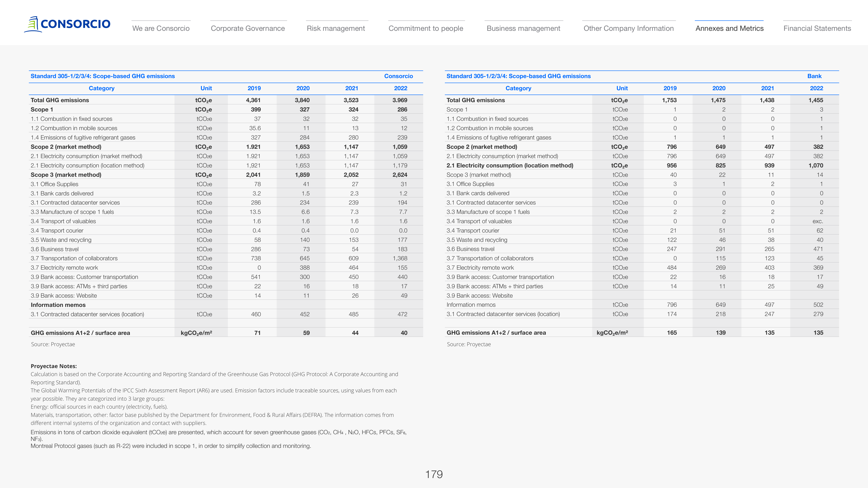Select Annexes and Metrics tab
Viewport: 868px width, 488px height.
pyautogui.click(x=730, y=28)
